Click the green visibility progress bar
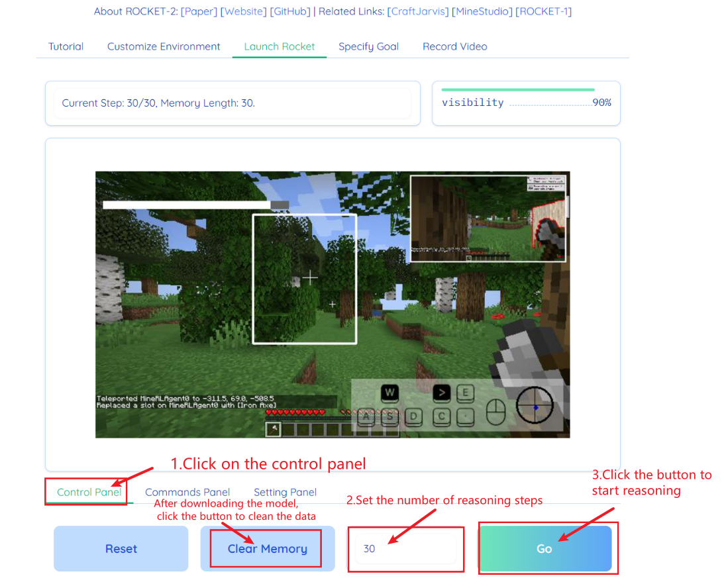 point(517,89)
